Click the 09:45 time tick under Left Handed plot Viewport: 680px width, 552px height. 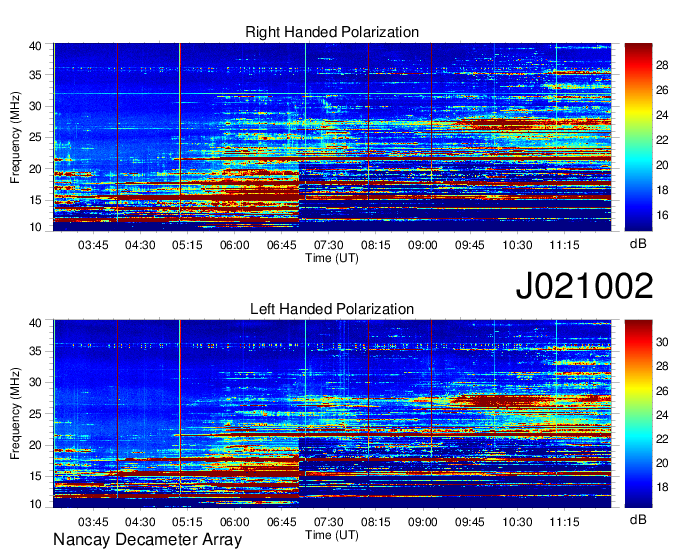(470, 522)
